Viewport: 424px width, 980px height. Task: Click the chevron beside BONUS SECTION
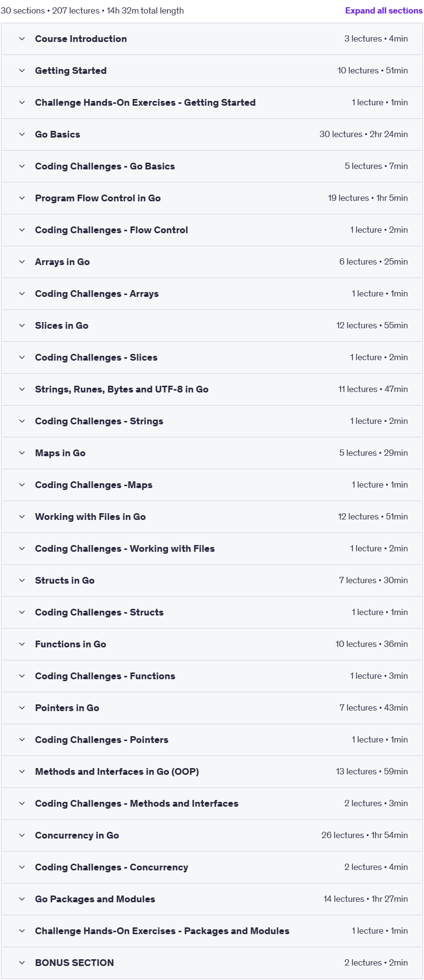22,963
